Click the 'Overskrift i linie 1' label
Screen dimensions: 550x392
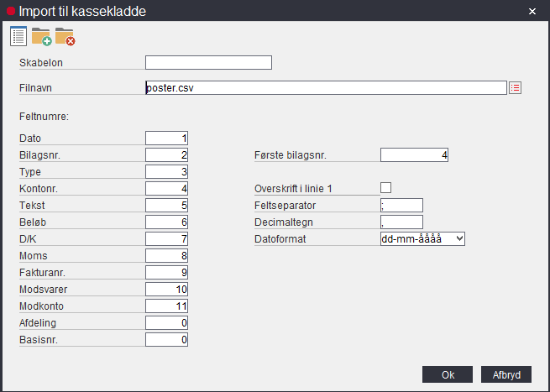coord(293,189)
